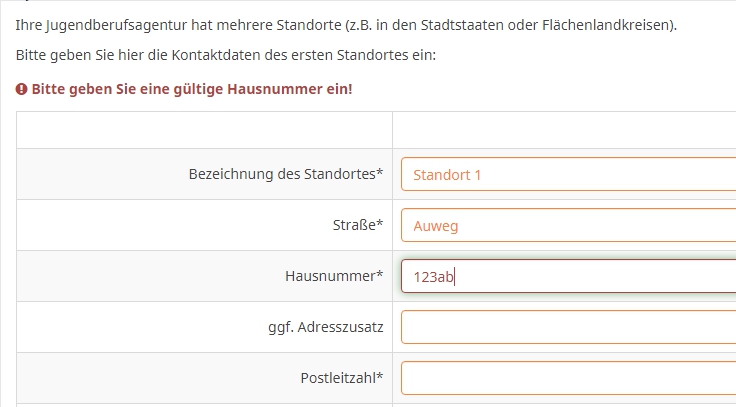Screen dimensions: 736x407
Task: Click the required asterisk after Hausnummer
Action: 380,275
